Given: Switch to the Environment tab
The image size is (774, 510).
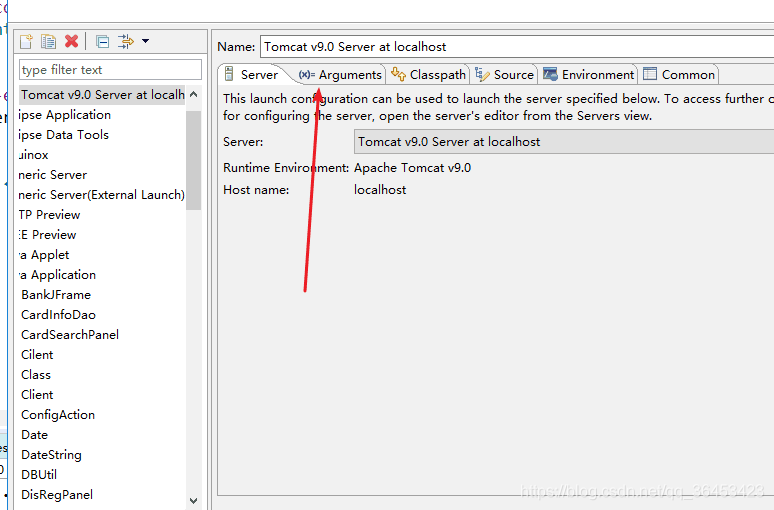Looking at the screenshot, I should pos(588,75).
